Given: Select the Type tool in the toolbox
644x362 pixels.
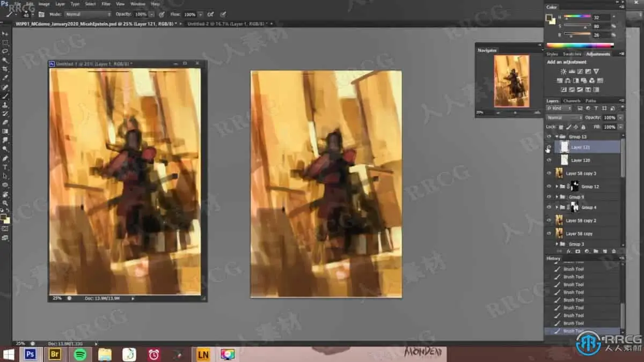Looking at the screenshot, I should 5,167.
